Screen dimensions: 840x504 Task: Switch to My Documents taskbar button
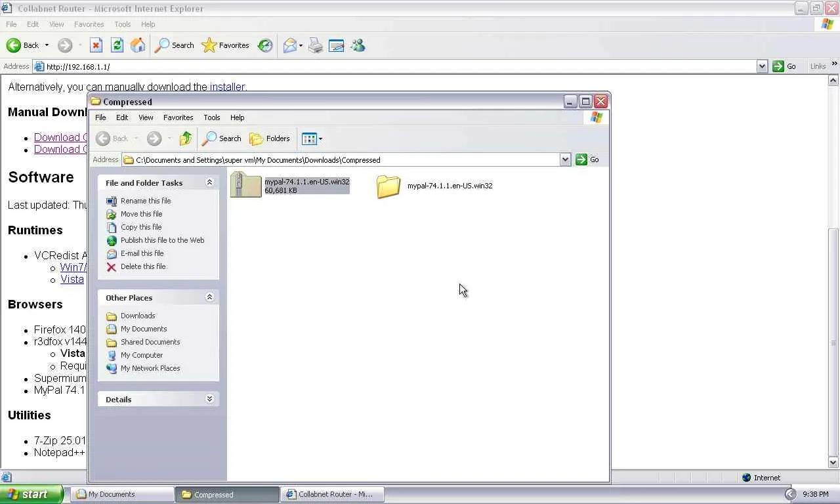pos(122,494)
